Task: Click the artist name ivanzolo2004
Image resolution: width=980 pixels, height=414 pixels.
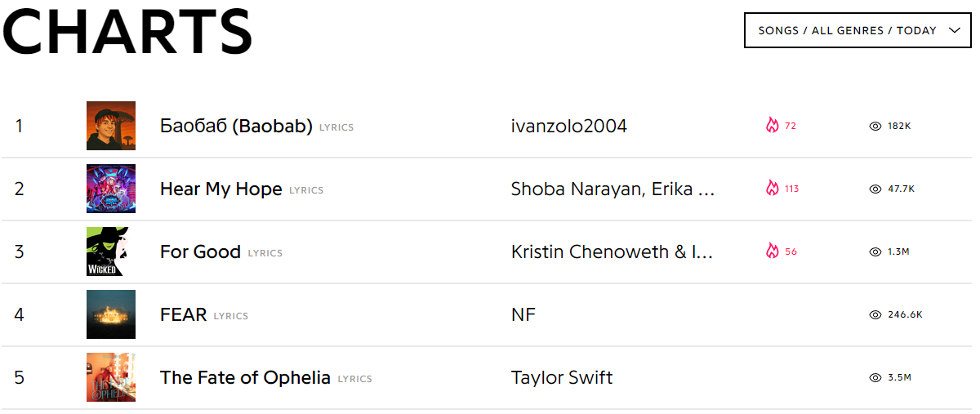Action: 568,127
